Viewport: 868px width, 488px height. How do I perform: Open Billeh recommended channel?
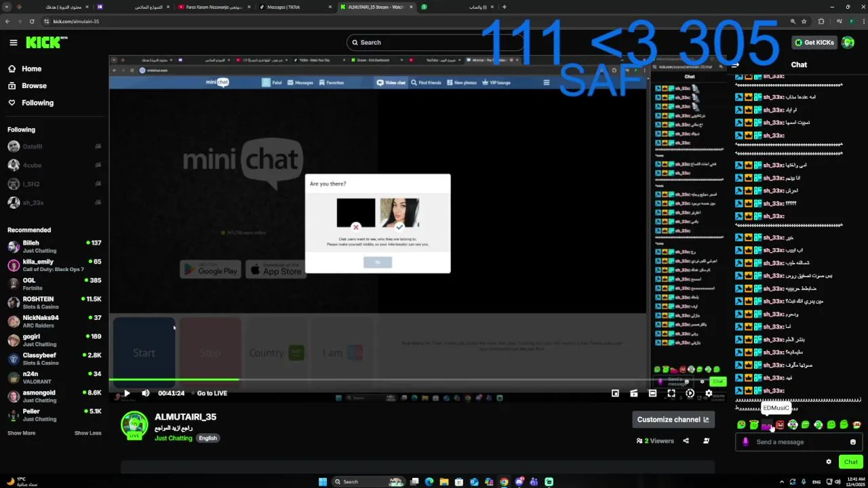pyautogui.click(x=54, y=247)
